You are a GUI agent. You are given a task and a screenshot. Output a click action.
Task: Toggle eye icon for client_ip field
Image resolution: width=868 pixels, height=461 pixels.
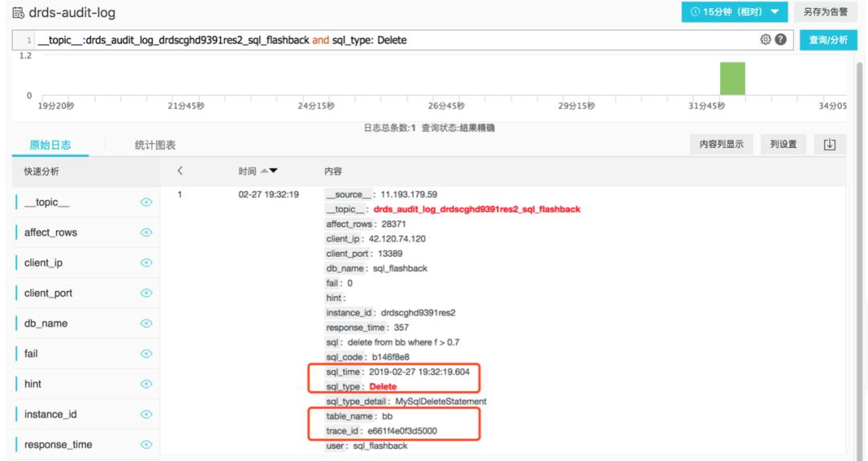(x=146, y=262)
